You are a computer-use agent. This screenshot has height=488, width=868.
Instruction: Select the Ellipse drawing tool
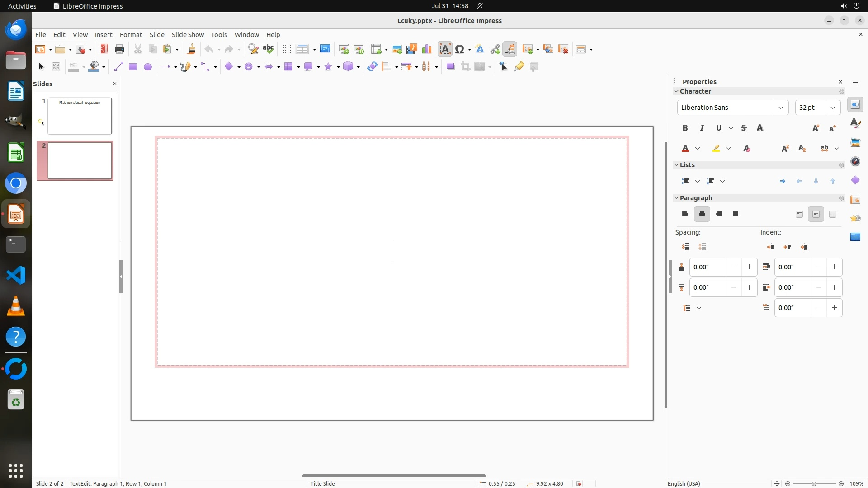click(147, 67)
